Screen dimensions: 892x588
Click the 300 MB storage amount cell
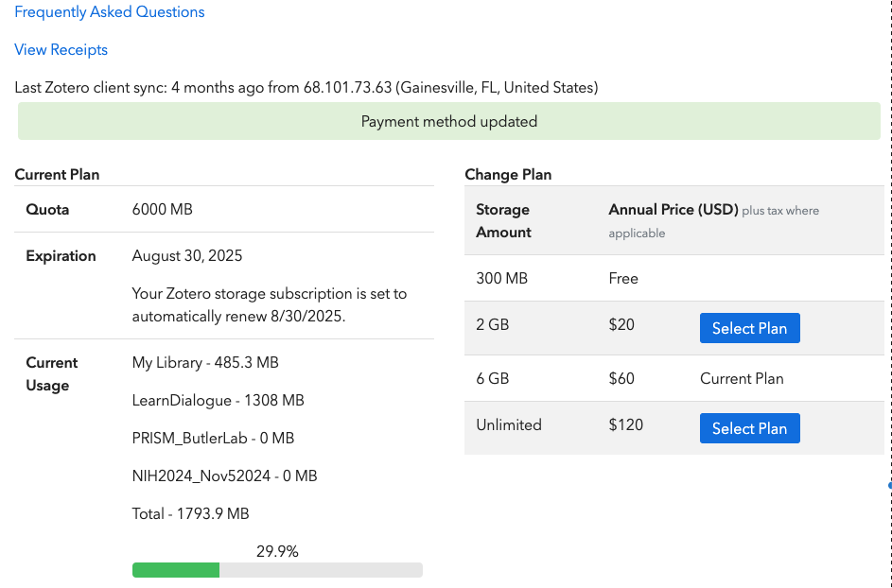click(x=501, y=279)
